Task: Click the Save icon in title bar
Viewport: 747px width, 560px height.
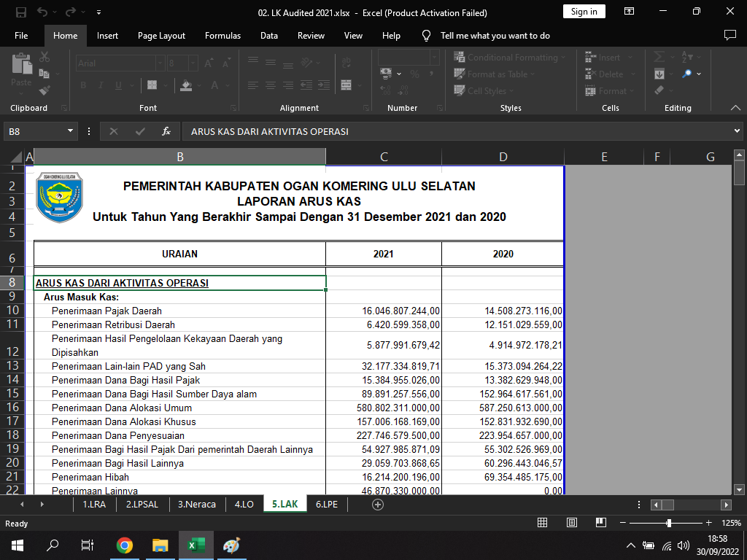Action: coord(20,12)
